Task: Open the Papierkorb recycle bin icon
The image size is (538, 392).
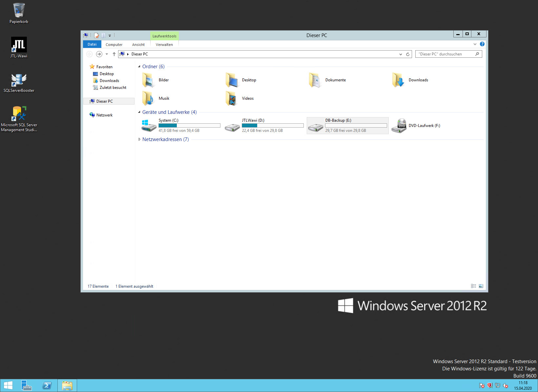Action: click(x=19, y=13)
